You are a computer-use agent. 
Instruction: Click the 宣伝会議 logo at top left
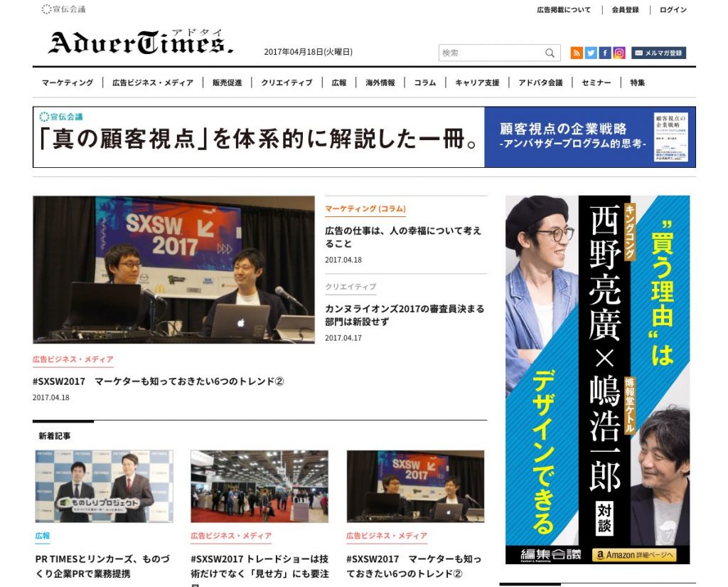click(x=63, y=9)
